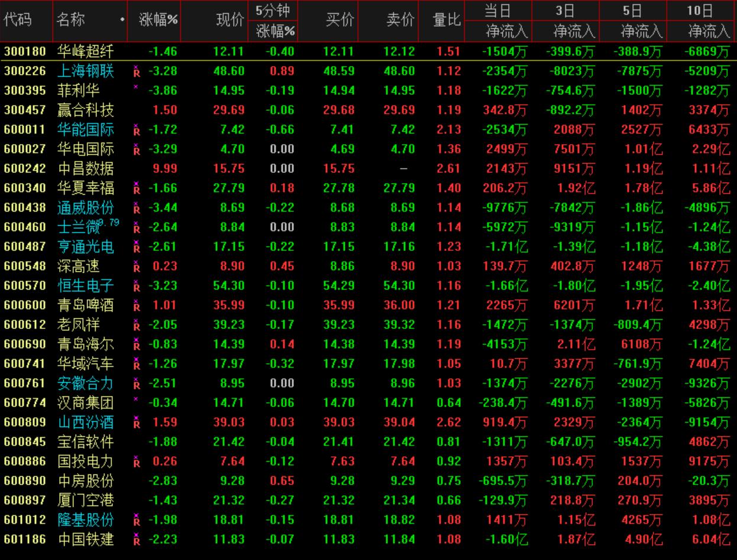Sort by 3日净流入 column header
This screenshot has width=737, height=560.
(x=565, y=21)
